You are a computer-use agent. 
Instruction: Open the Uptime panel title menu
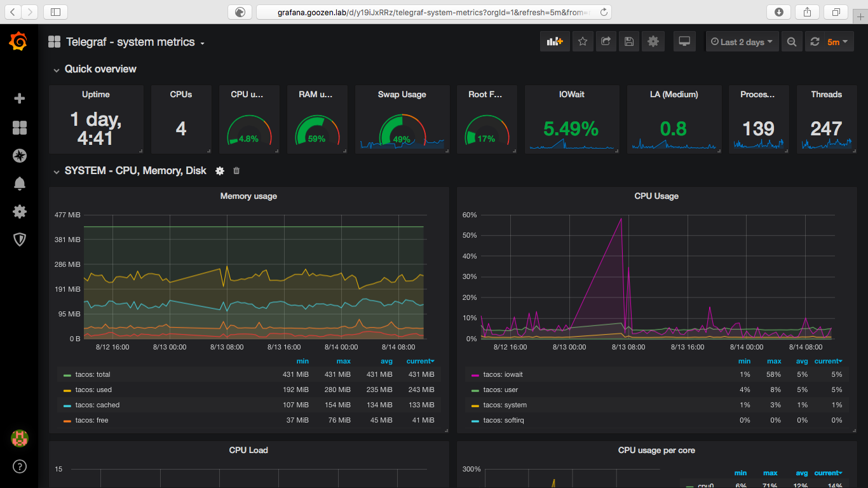(x=96, y=95)
